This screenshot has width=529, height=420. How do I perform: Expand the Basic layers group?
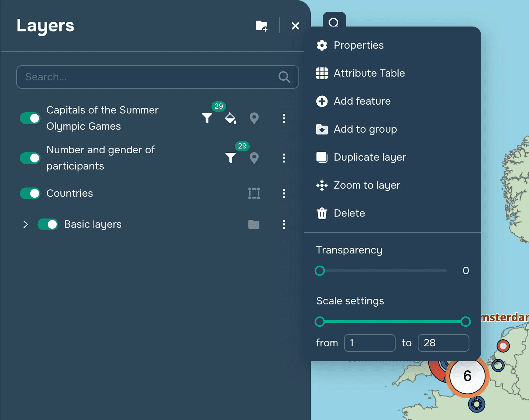coord(25,224)
